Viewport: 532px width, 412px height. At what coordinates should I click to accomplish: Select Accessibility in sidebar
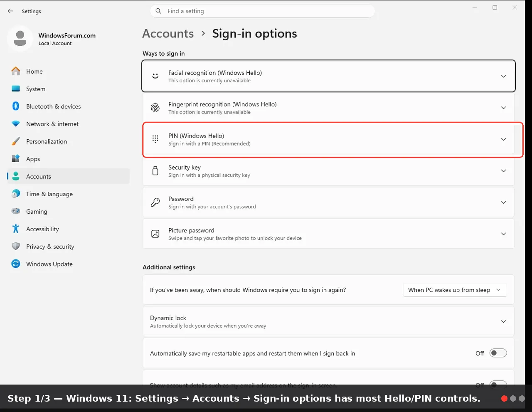(69, 229)
